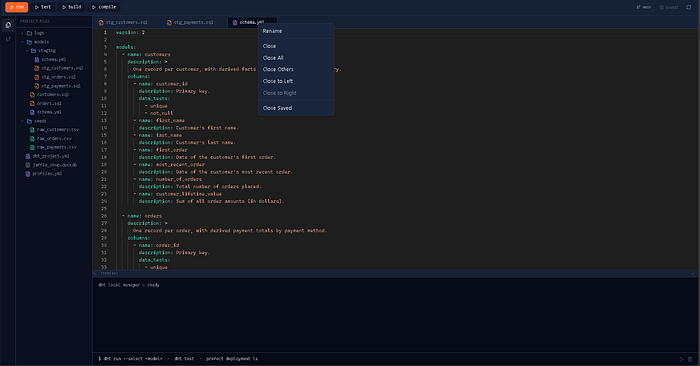The image size is (700, 366).
Task: Click the profiles.yml file icon
Action: pyautogui.click(x=28, y=174)
